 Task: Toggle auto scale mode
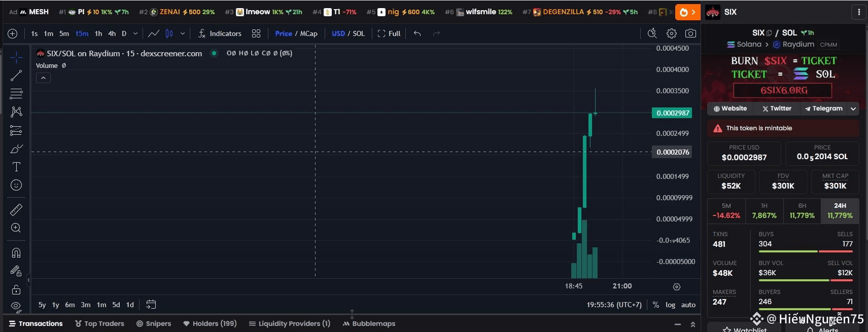[x=688, y=305]
